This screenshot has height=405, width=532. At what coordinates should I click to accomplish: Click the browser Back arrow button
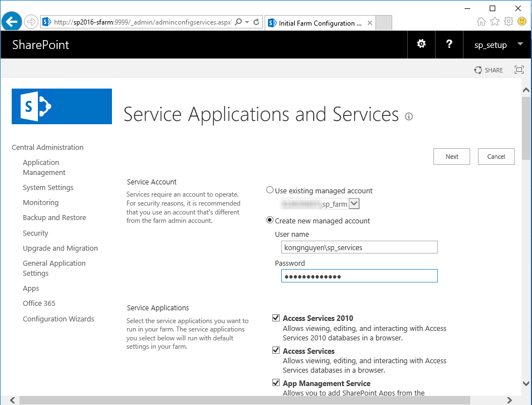(x=12, y=22)
